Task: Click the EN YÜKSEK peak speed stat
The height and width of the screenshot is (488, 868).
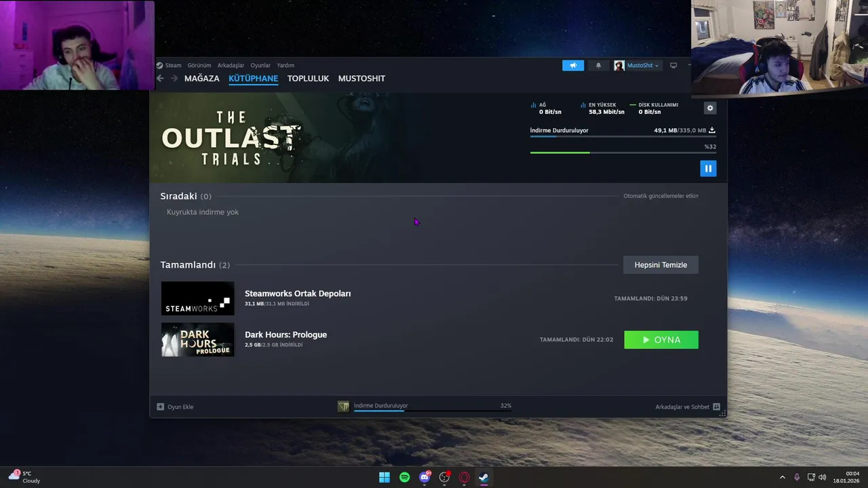Action: click(603, 108)
